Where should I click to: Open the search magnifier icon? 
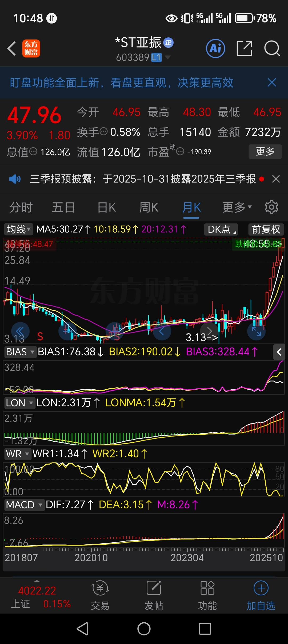click(272, 48)
